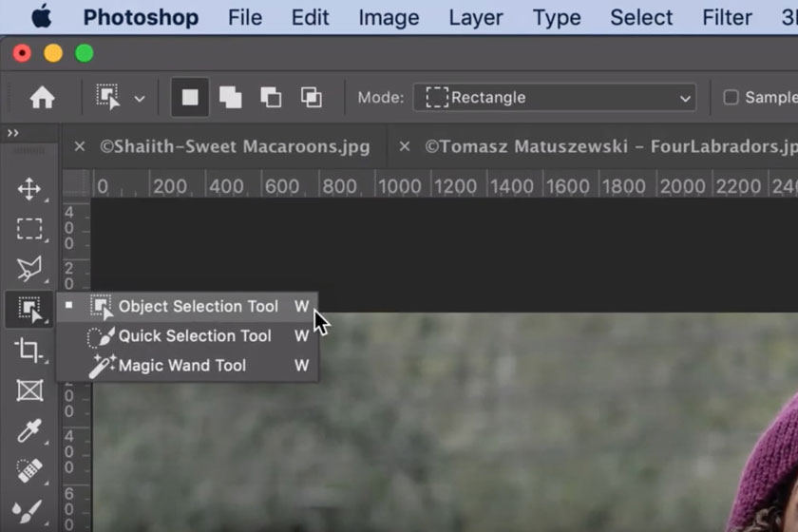Select the Crop tool
This screenshot has height=532, width=798.
(29, 350)
